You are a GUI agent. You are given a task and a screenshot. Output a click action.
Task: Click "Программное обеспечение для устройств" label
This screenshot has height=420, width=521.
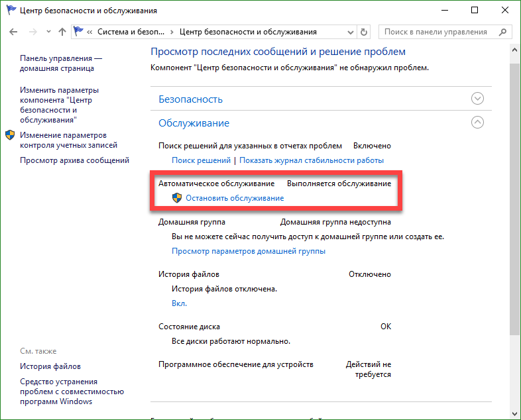click(235, 364)
